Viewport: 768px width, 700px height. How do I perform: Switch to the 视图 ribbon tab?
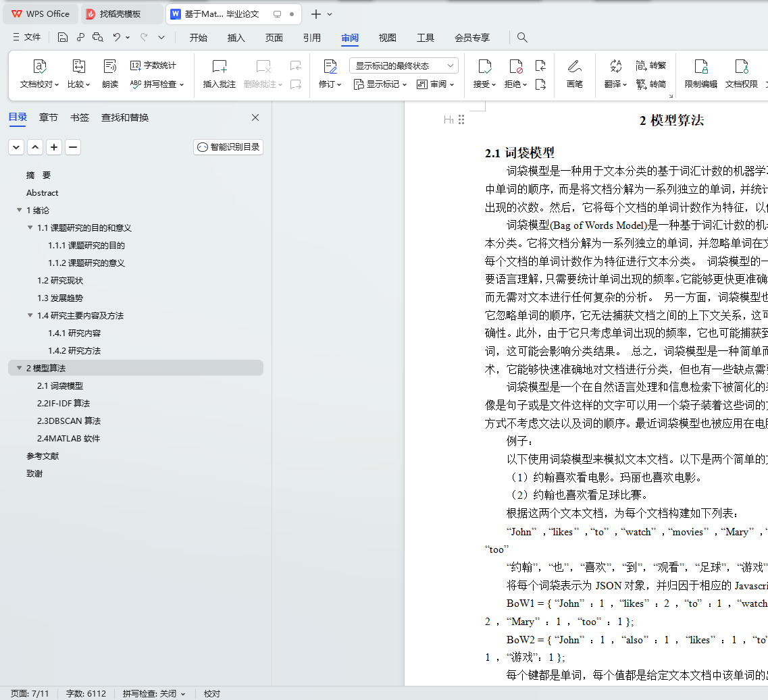[x=387, y=38]
